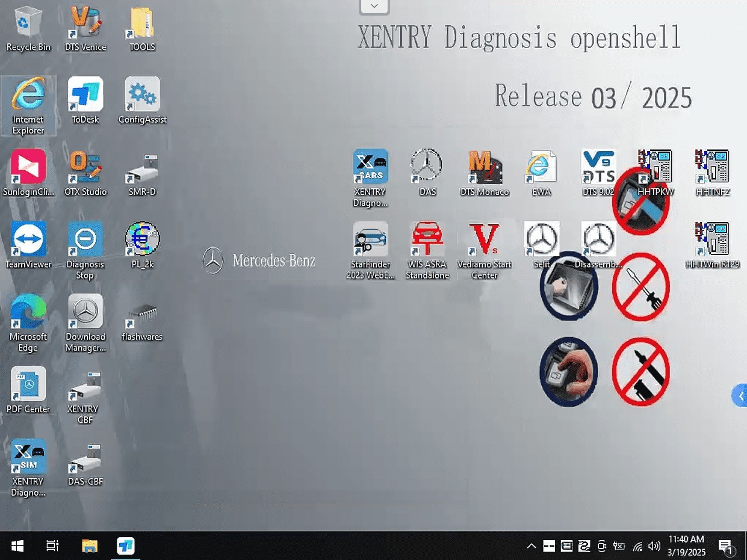Viewport: 747px width, 560px height.
Task: Open the volume control in tray
Action: point(654,546)
